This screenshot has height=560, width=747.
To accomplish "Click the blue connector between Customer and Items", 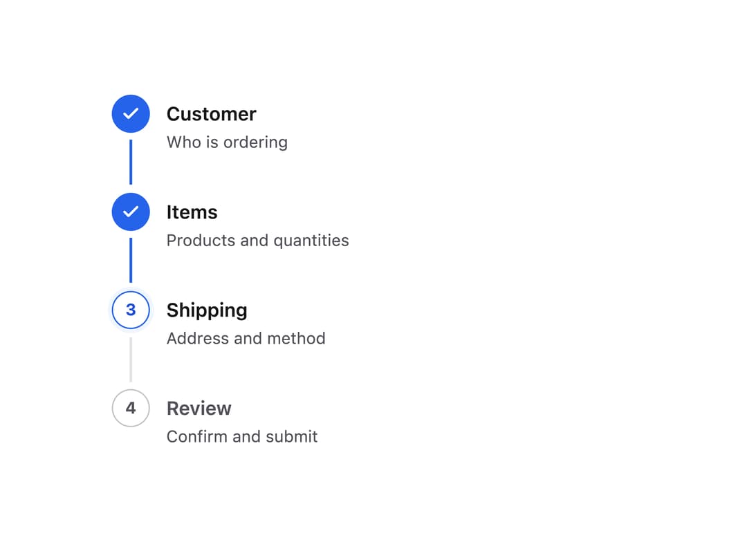I will pyautogui.click(x=131, y=162).
